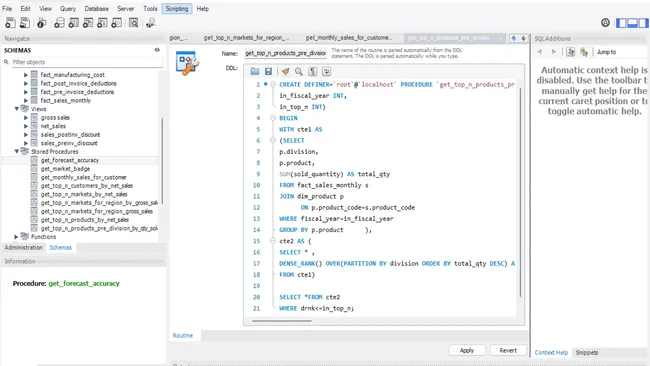Expand fact_manufacturing_cost table node
This screenshot has height=366, width=650.
(x=26, y=75)
